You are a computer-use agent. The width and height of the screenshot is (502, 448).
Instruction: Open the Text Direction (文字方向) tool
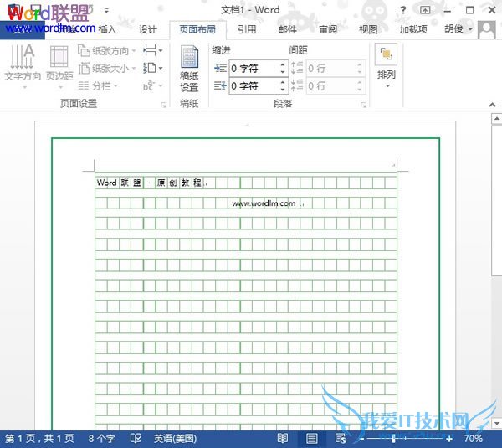(23, 65)
